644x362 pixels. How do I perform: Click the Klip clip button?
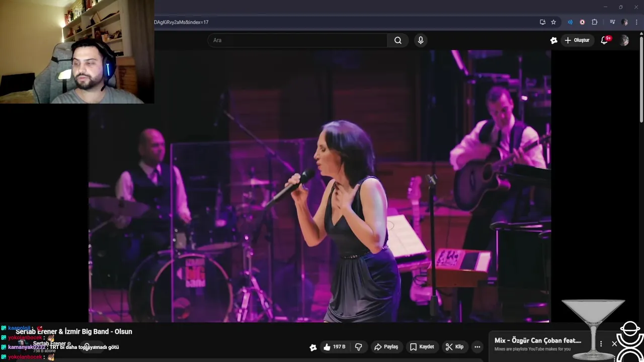point(454,347)
